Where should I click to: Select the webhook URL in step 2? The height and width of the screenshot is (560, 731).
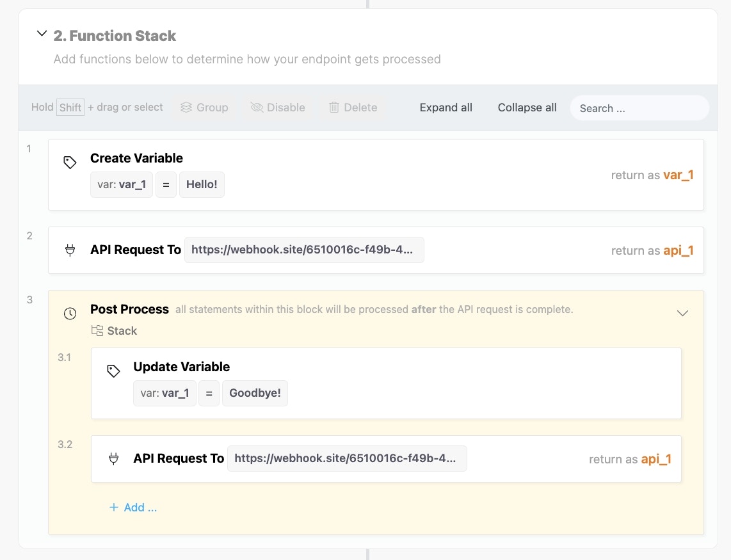(x=304, y=250)
